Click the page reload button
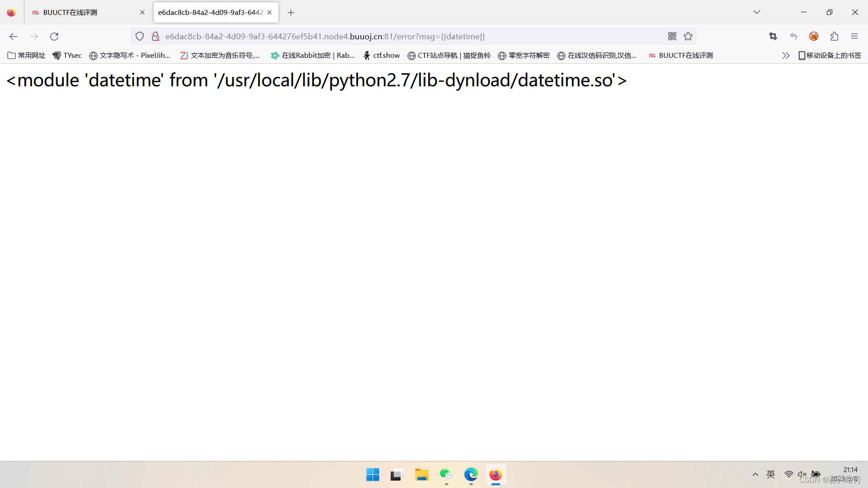868x488 pixels. point(54,37)
